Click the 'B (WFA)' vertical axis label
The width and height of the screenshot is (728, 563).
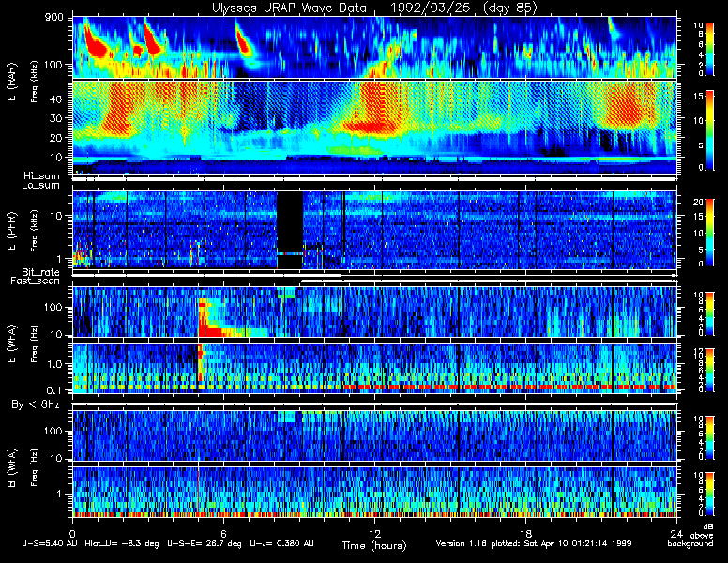[x=11, y=467]
